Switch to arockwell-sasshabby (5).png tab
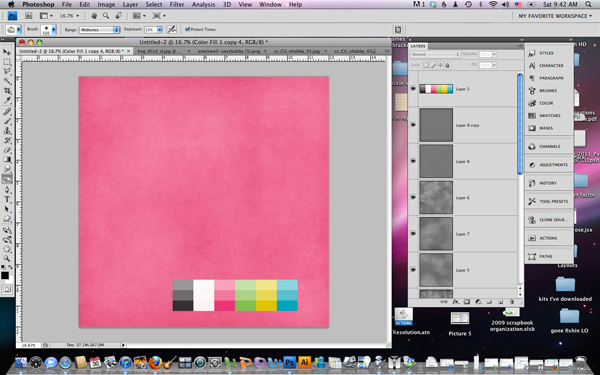The width and height of the screenshot is (600, 375). [230, 51]
